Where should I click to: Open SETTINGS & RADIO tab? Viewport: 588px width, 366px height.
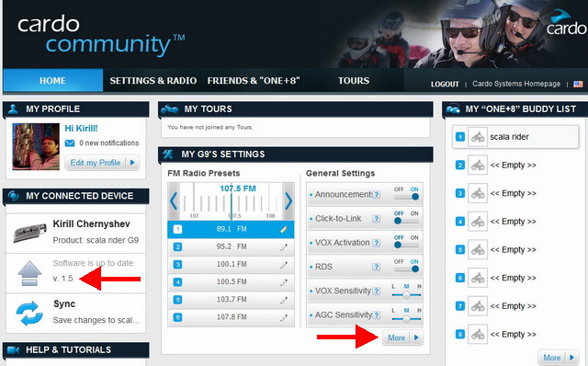coord(153,80)
